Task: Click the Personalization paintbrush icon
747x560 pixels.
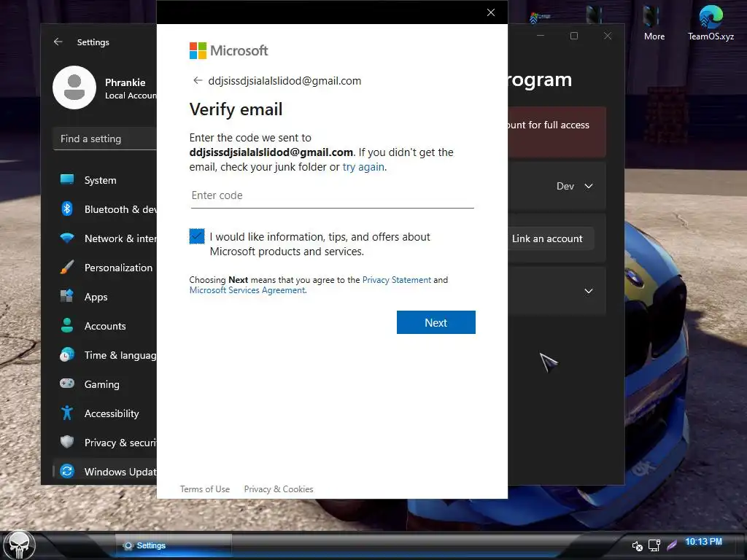Action: tap(67, 267)
